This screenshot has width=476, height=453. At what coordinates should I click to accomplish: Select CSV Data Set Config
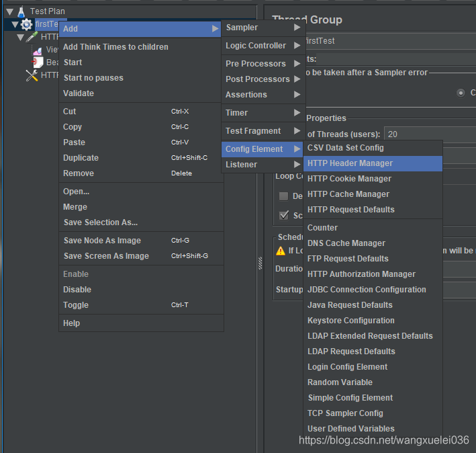345,148
